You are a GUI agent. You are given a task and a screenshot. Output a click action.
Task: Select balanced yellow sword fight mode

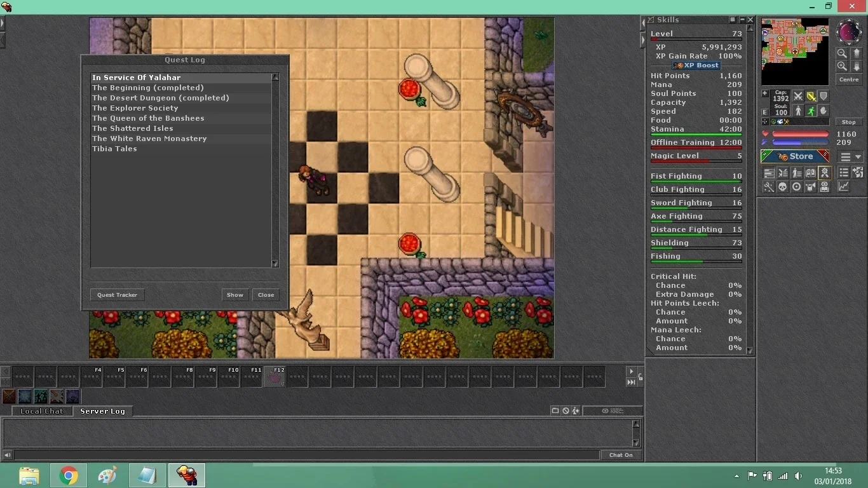811,96
